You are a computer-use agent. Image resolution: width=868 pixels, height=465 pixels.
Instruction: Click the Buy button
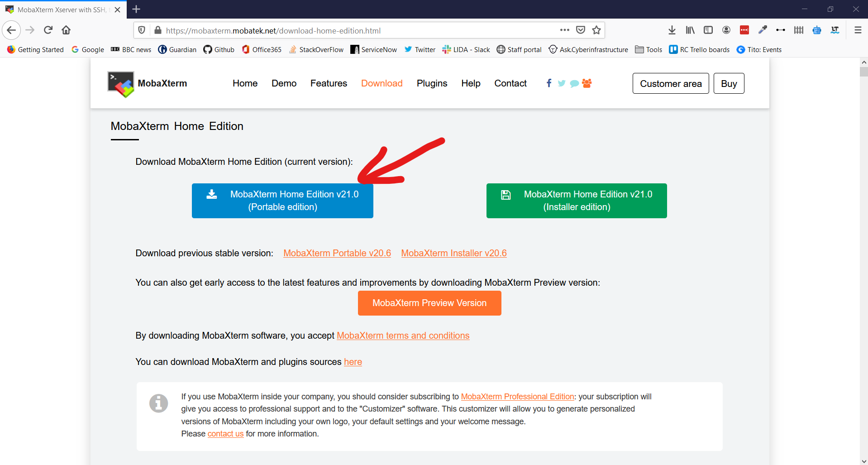[x=729, y=83]
